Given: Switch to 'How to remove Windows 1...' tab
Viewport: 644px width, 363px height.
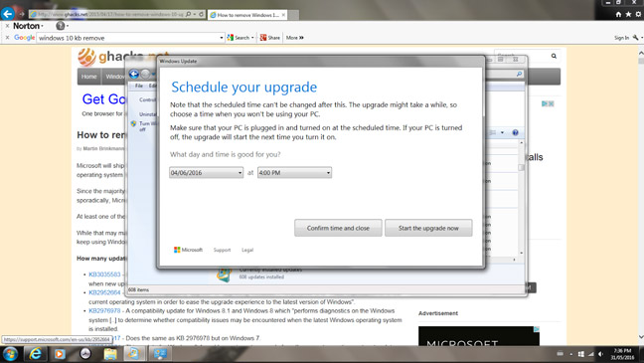Looking at the screenshot, I should coord(247,15).
